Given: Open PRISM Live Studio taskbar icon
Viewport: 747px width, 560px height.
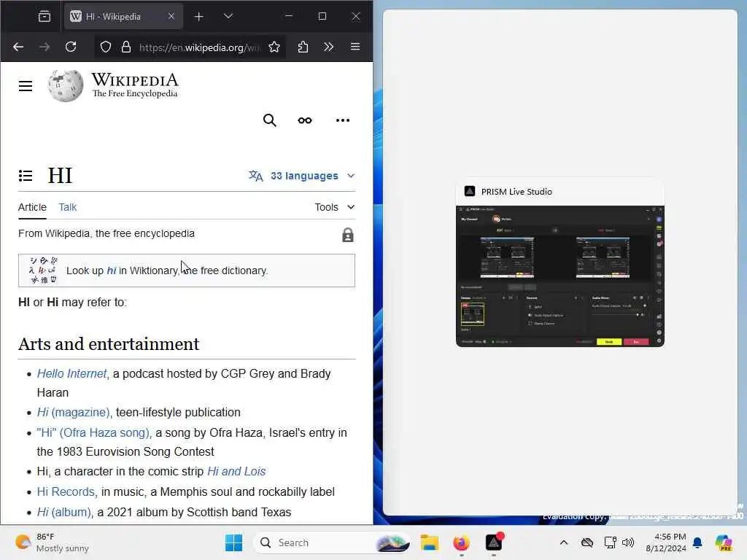Looking at the screenshot, I should pyautogui.click(x=494, y=542).
